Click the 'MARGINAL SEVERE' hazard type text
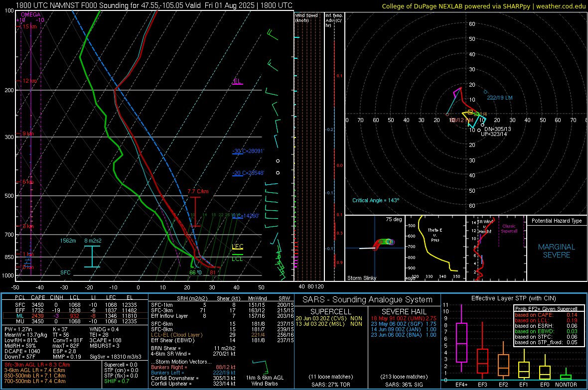Viewport: 588px width, 390px height. coord(557,251)
